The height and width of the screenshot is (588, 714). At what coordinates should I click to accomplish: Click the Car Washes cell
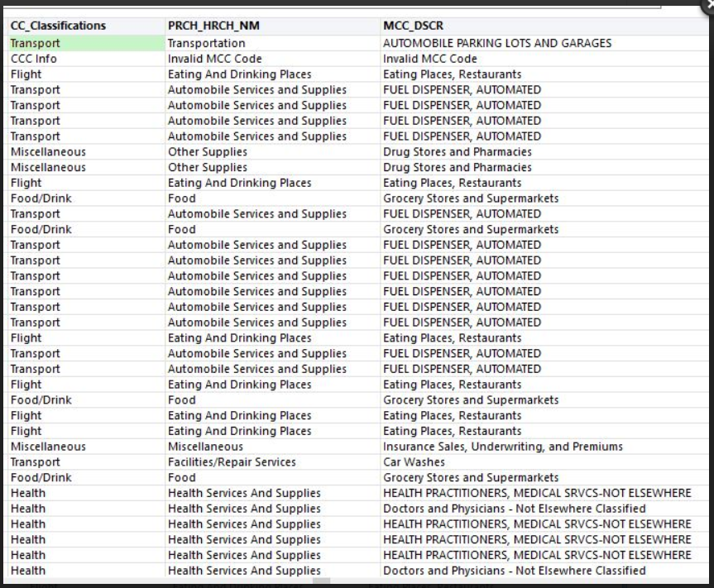[414, 462]
